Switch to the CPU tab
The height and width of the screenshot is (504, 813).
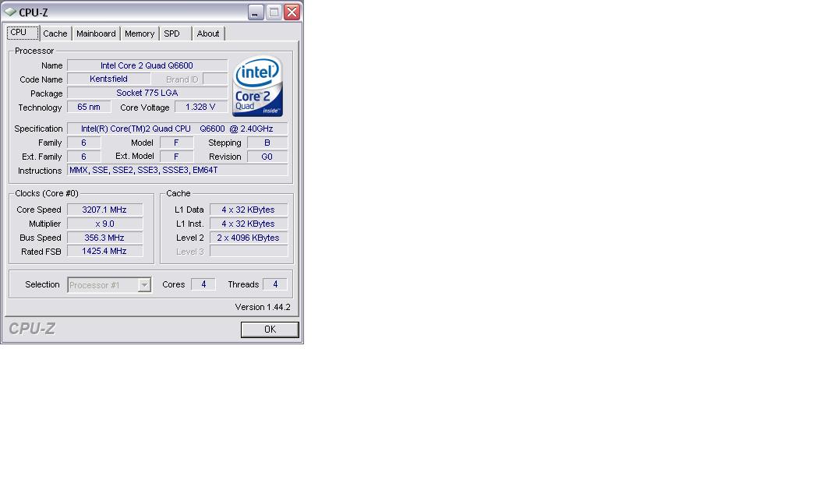[23, 33]
